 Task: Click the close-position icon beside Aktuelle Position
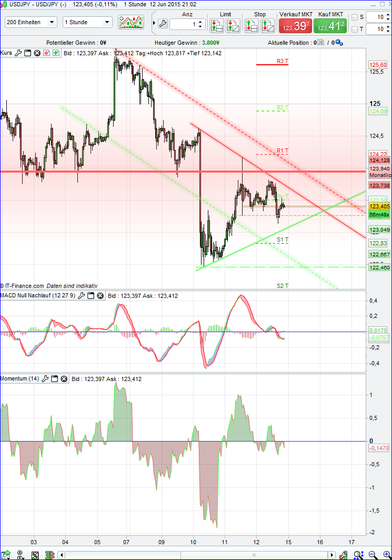320,43
